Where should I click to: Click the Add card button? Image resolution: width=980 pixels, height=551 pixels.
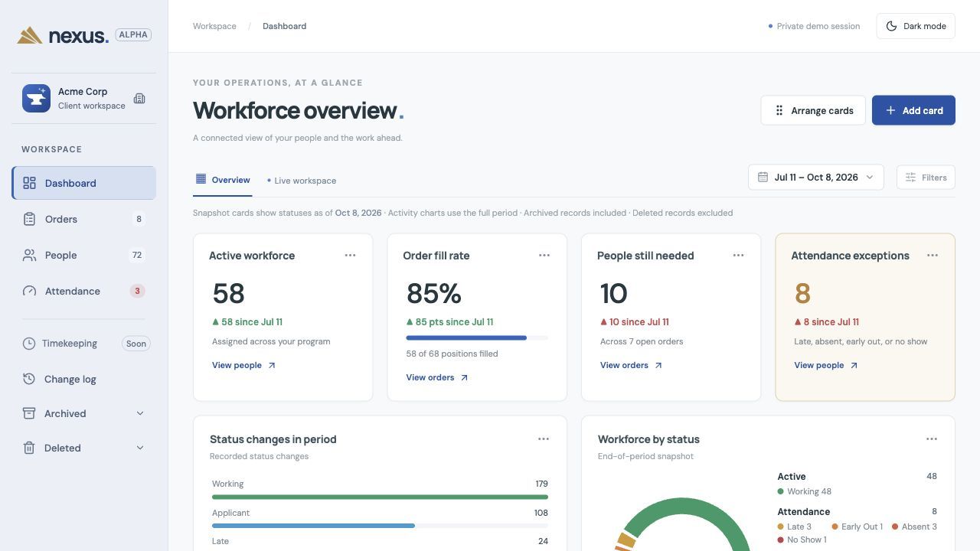[913, 110]
